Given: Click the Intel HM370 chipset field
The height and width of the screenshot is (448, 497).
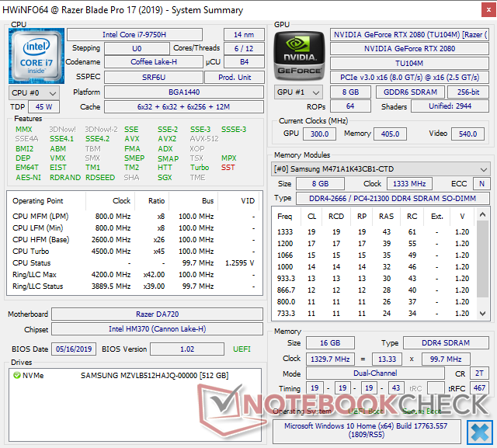Looking at the screenshot, I should (x=157, y=329).
